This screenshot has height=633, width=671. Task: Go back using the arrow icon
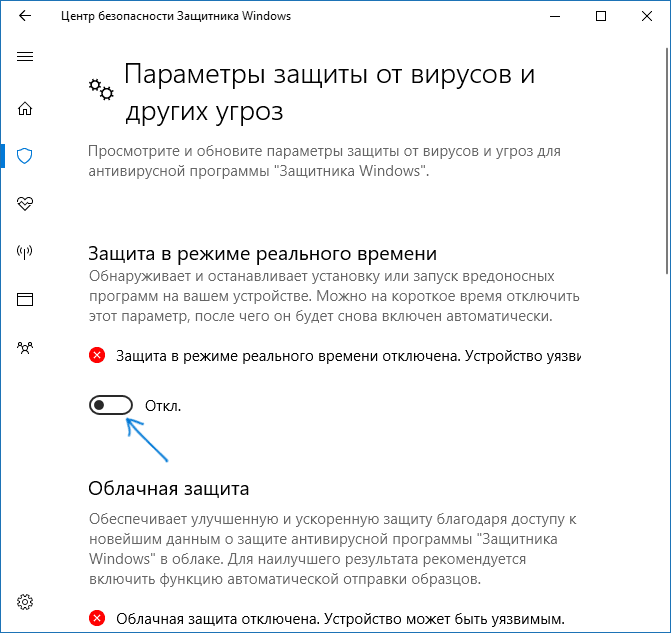click(25, 16)
